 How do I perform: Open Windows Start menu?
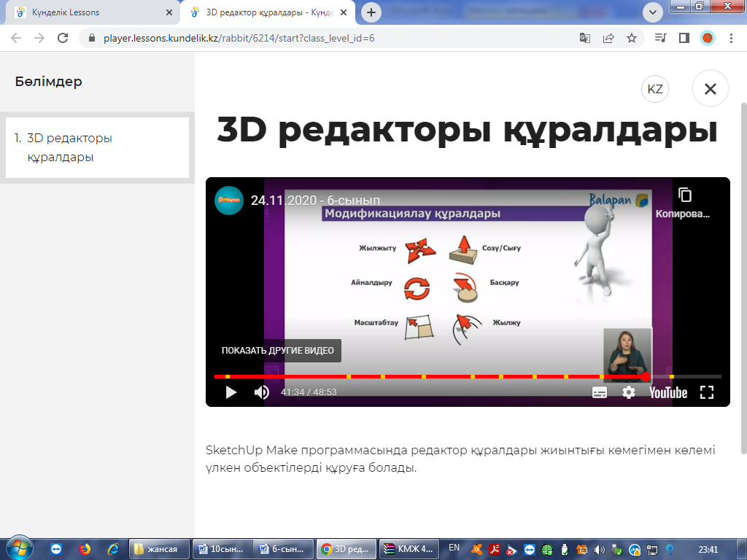tap(19, 548)
